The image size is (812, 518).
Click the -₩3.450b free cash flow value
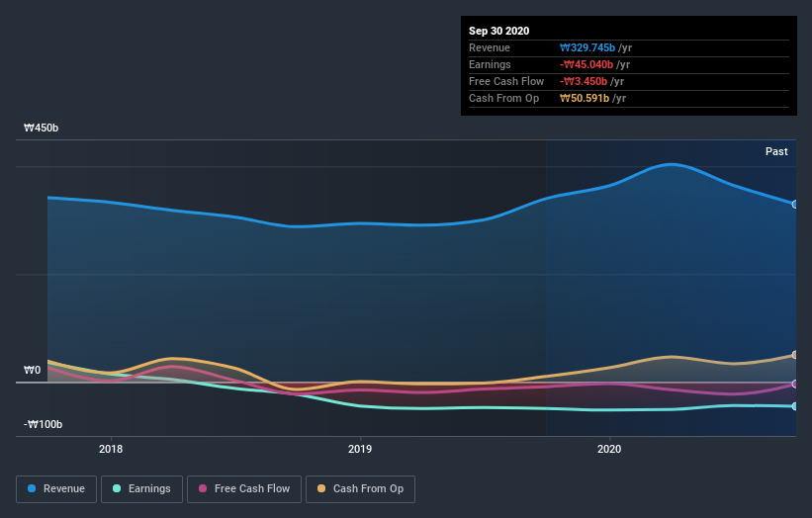click(x=584, y=81)
